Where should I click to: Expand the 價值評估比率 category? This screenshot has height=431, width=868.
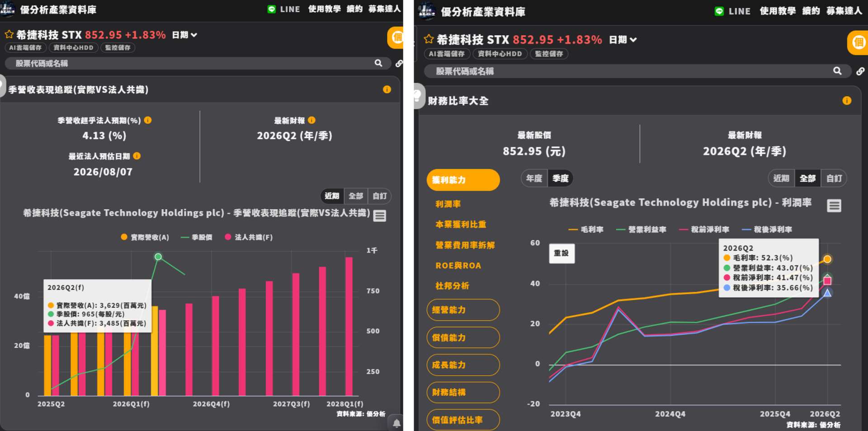463,420
